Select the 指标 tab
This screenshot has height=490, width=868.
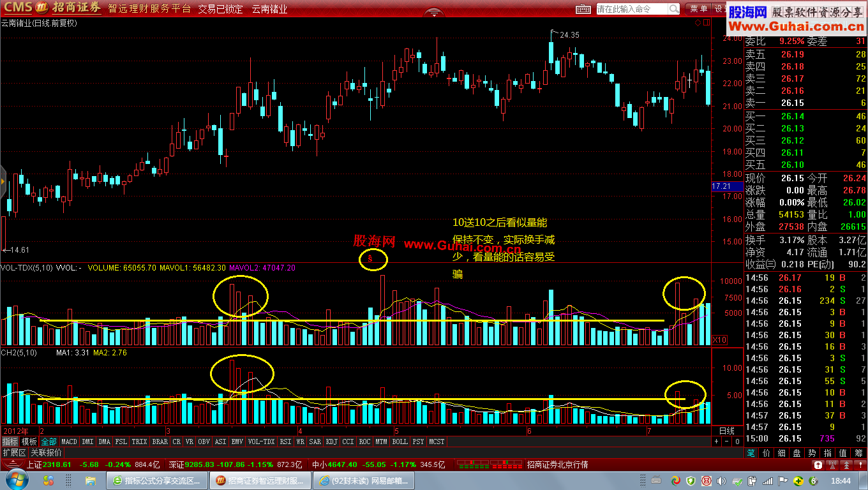coord(10,442)
